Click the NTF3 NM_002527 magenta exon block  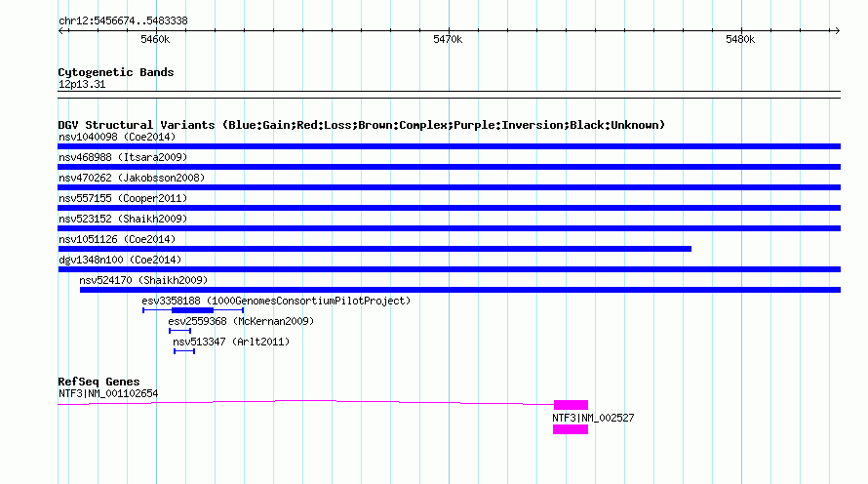tap(571, 429)
